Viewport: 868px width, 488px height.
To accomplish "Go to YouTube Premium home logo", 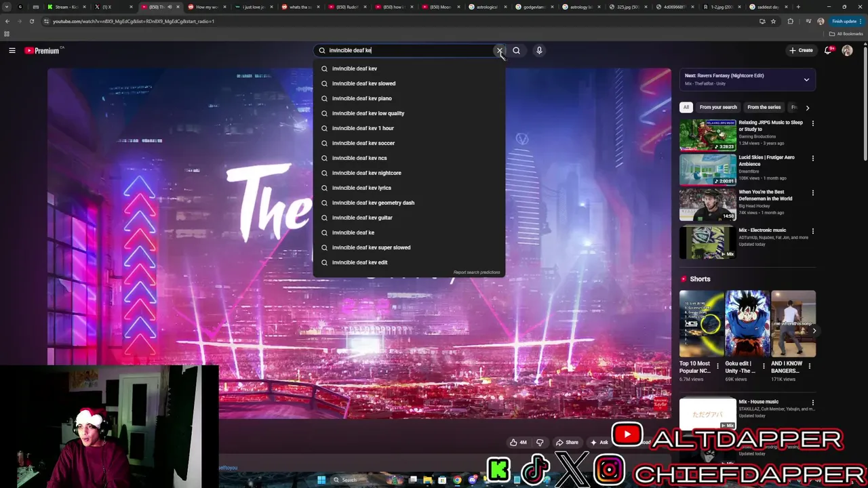I will [42, 50].
